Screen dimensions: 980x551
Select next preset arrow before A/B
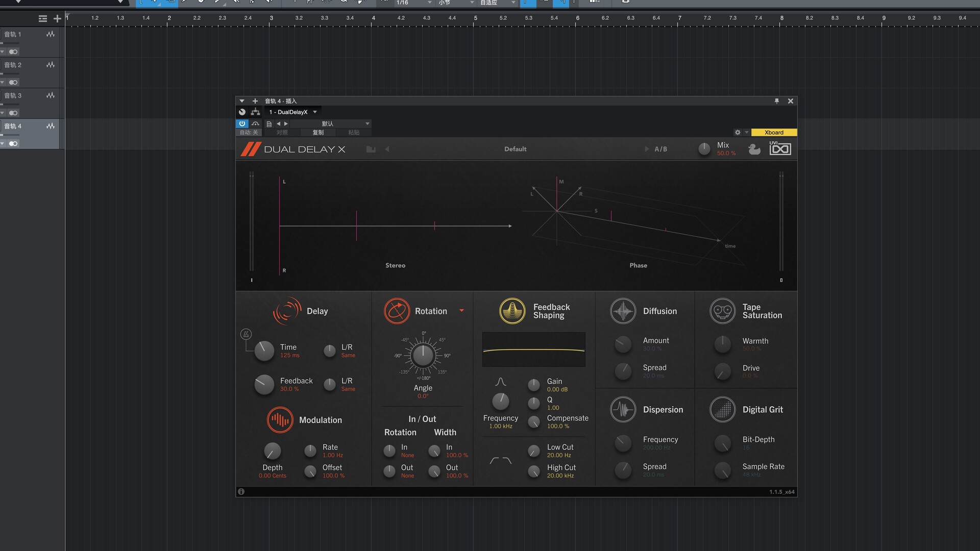pos(647,149)
